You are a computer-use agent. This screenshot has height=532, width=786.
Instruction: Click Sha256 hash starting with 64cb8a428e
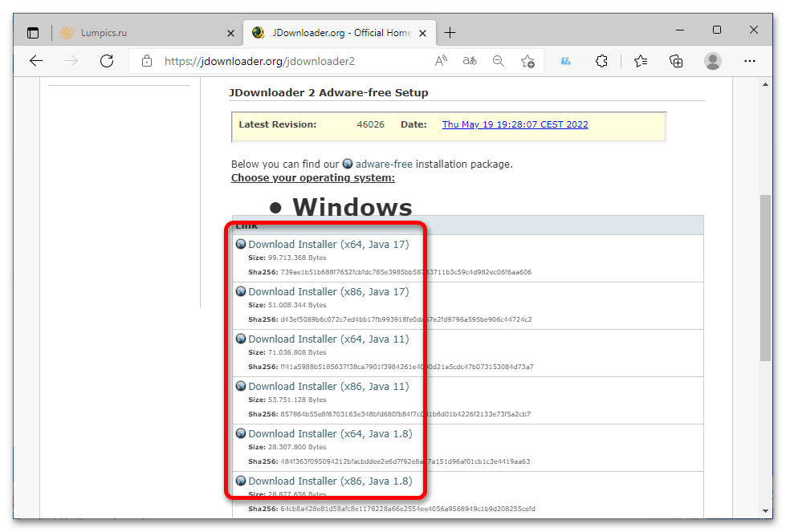point(408,509)
